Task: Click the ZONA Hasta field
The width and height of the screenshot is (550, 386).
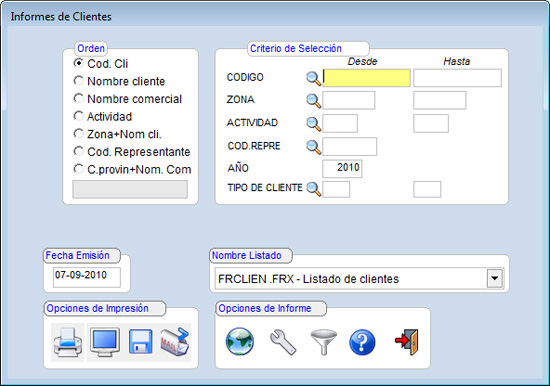Action: 440,100
